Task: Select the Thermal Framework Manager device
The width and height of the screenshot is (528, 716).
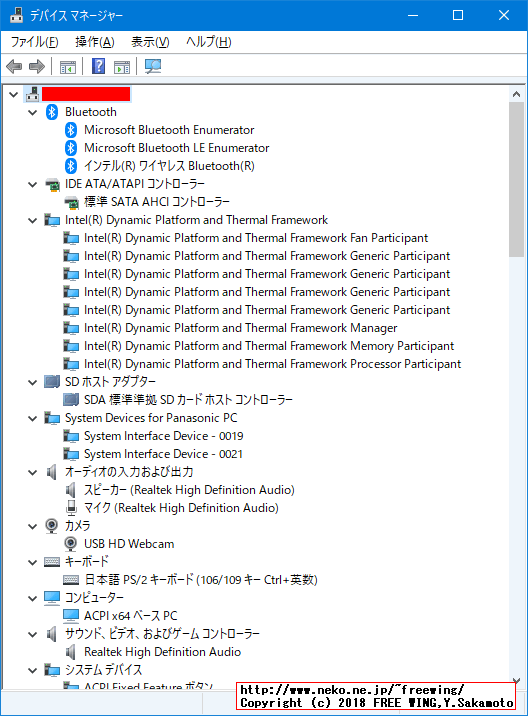Action: tap(240, 328)
